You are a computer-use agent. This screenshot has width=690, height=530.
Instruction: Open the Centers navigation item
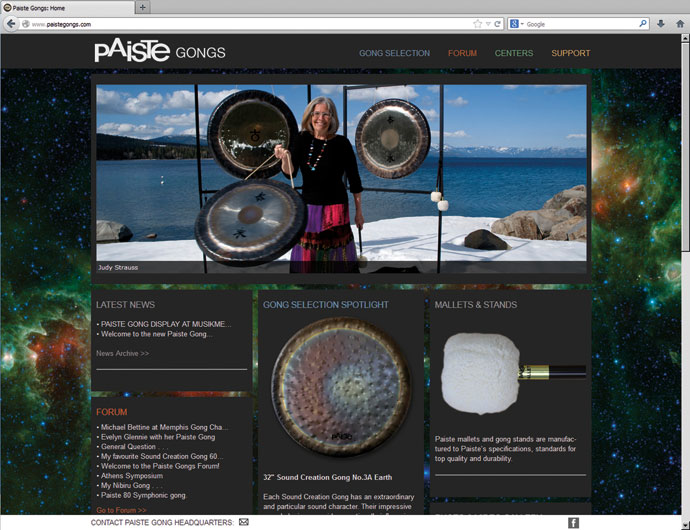tap(513, 53)
